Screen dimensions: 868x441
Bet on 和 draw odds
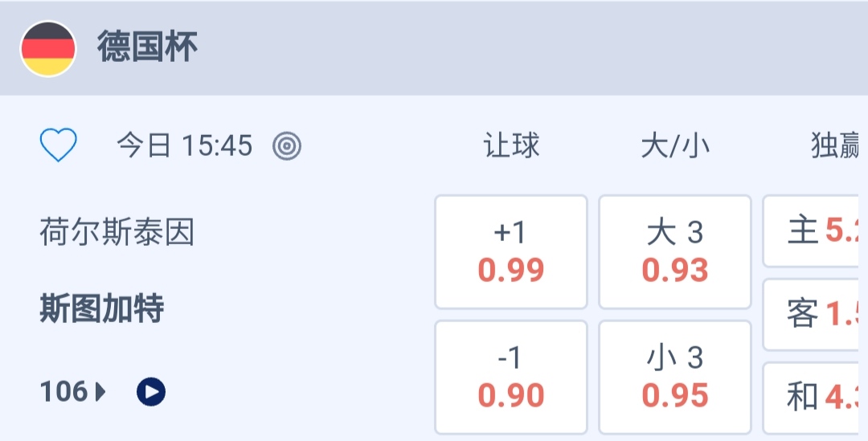click(814, 397)
